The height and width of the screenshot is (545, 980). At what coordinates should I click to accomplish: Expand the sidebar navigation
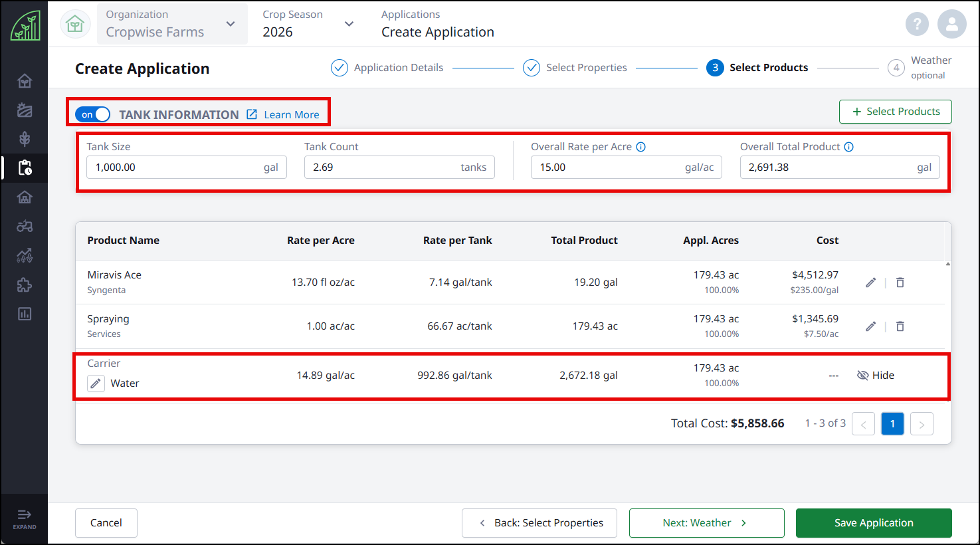[25, 518]
